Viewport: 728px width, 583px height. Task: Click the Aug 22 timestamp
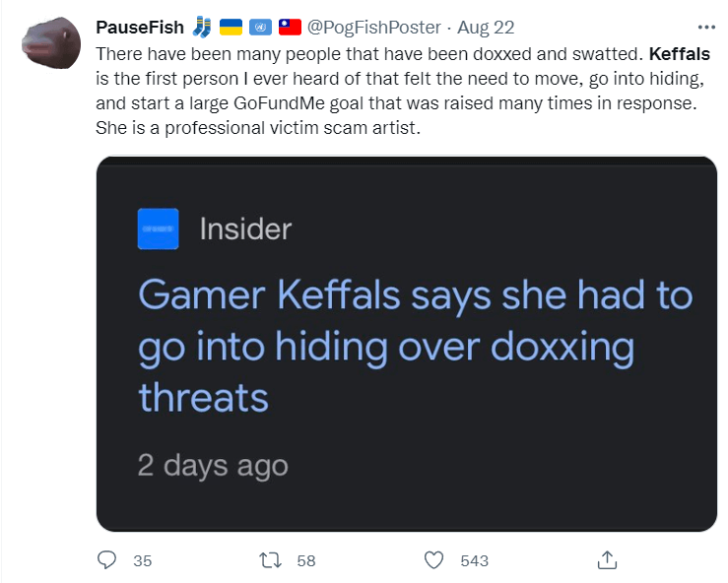click(x=486, y=28)
